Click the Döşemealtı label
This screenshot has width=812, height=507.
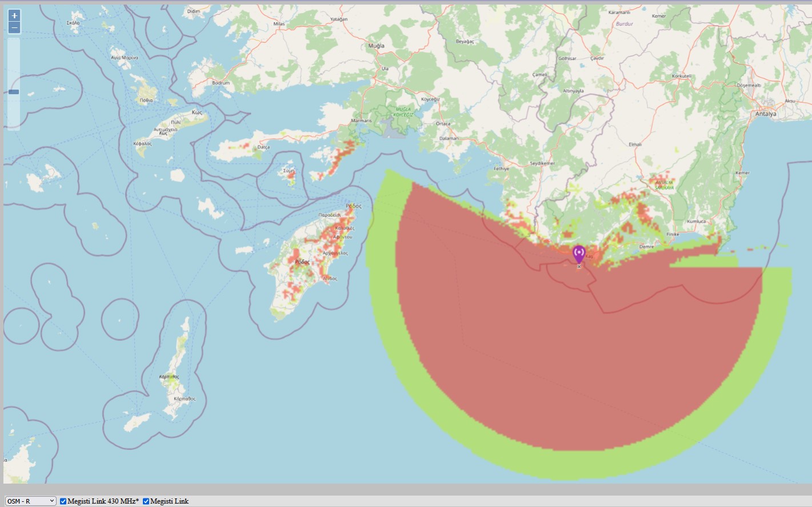[x=749, y=85]
